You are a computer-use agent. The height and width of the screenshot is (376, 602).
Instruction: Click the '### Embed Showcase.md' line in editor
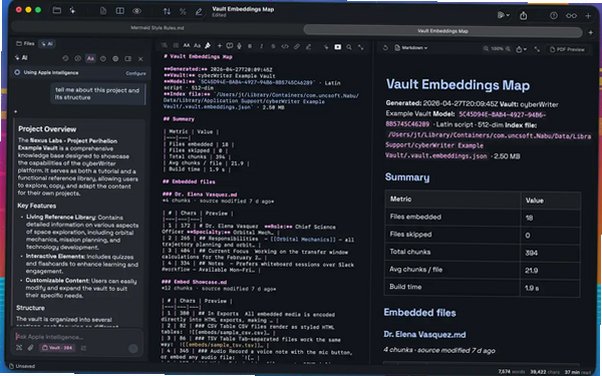[194, 282]
